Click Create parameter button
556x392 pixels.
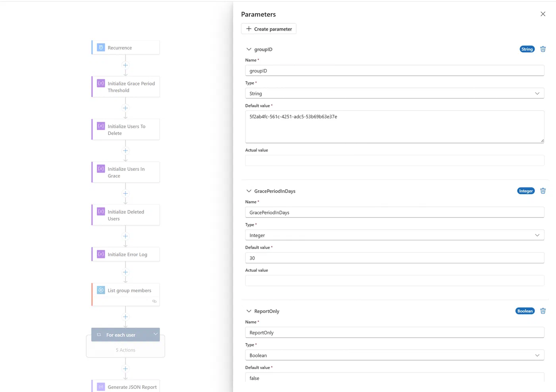pos(269,29)
